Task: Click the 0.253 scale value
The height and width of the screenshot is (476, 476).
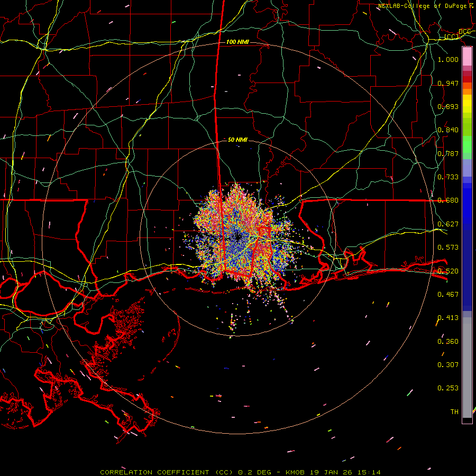Action: pos(448,388)
